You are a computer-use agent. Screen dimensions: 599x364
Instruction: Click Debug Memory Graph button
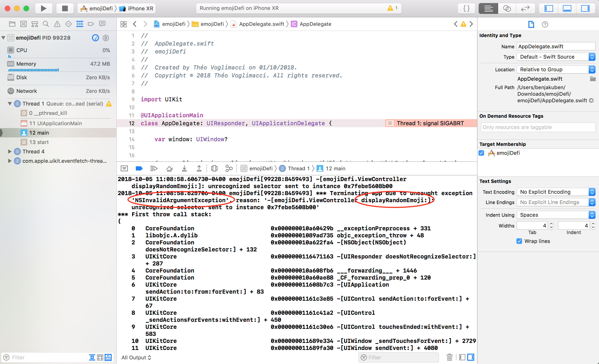pyautogui.click(x=229, y=168)
